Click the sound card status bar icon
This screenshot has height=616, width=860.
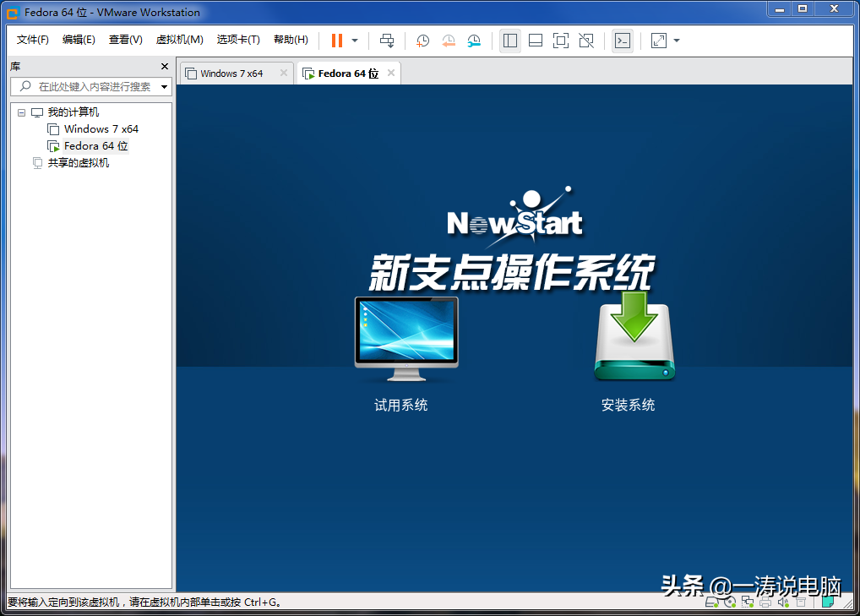783,602
